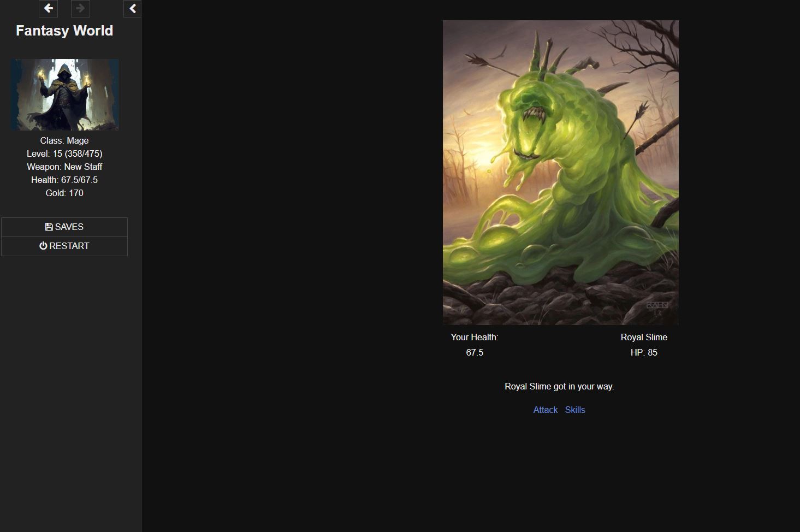This screenshot has height=532, width=800.
Task: Click the Royal Slime HP: 85 value
Action: pos(644,352)
